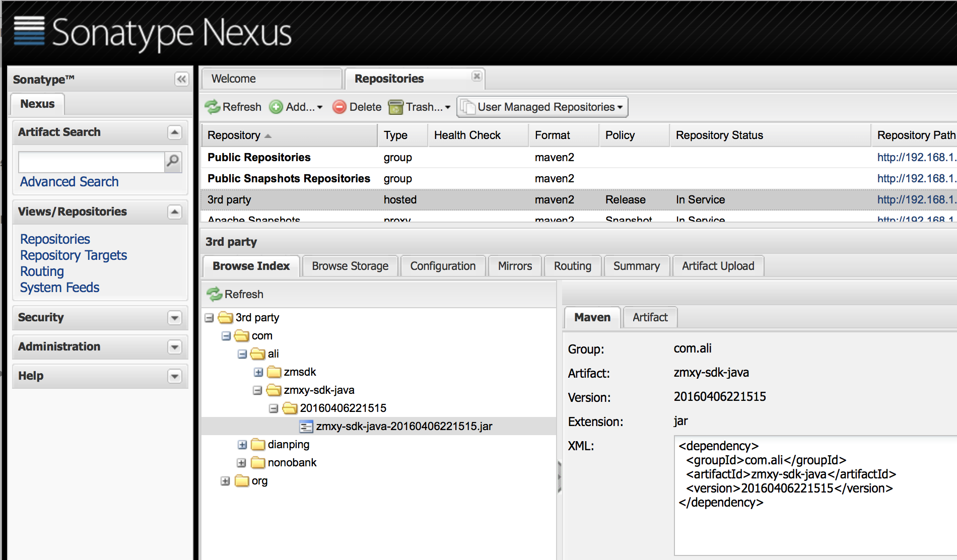
Task: Refresh the repositories list
Action: pyautogui.click(x=233, y=107)
